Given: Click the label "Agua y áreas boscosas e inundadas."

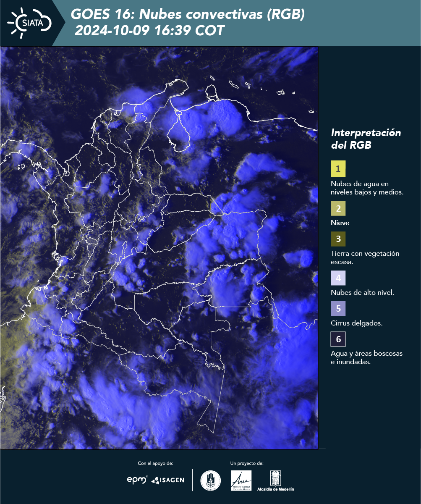Looking at the screenshot, I should point(366,357).
